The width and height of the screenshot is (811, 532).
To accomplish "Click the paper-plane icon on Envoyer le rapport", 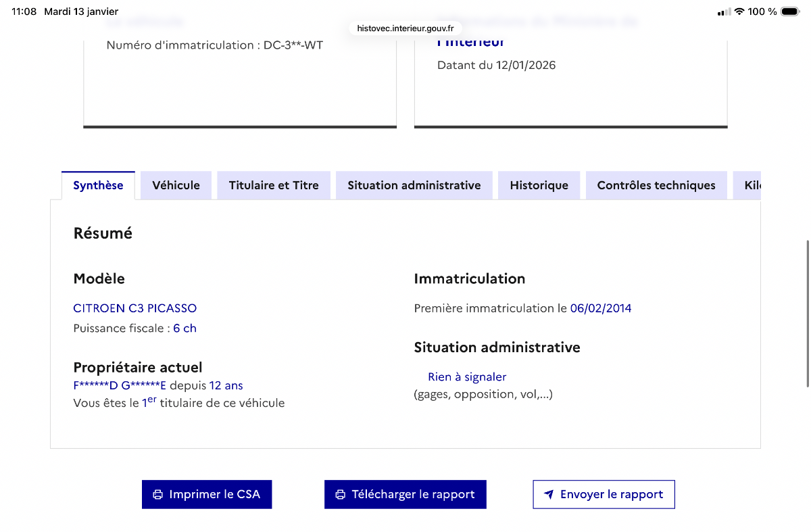I will tap(549, 494).
